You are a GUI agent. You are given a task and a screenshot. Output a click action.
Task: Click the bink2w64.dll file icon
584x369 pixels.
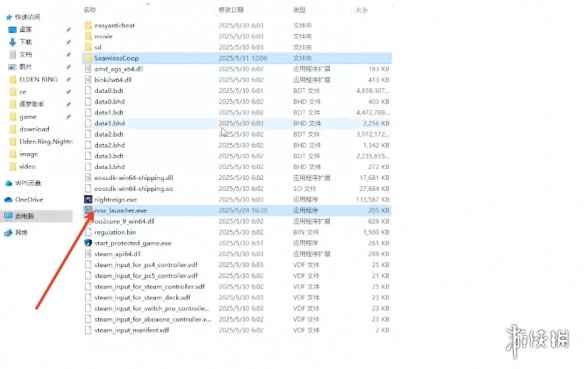88,80
